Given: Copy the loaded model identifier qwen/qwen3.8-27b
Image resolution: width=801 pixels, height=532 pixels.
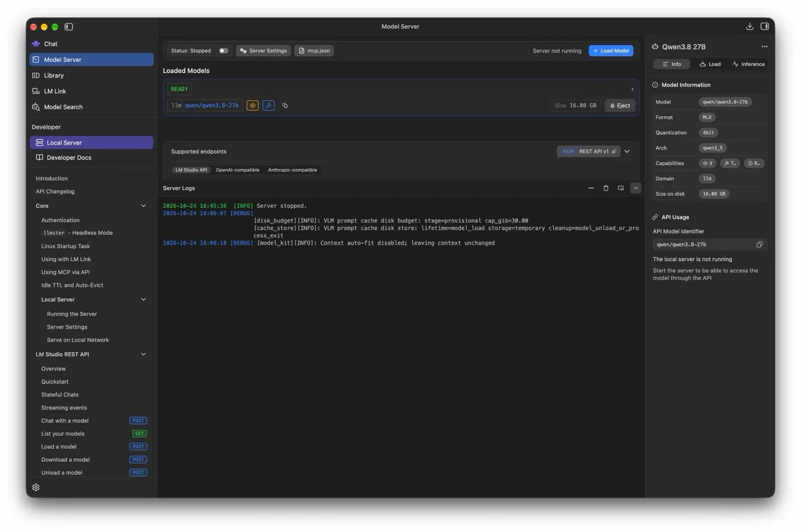Looking at the screenshot, I should 285,106.
